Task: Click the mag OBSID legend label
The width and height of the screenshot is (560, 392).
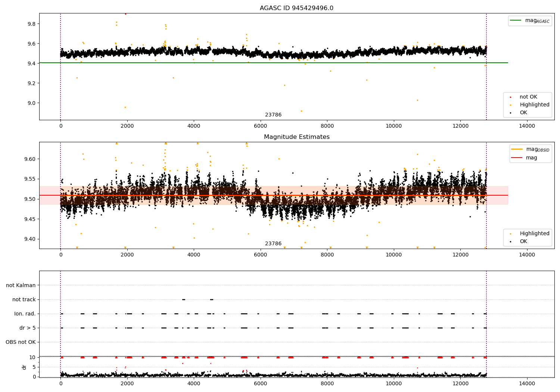Action: point(538,149)
